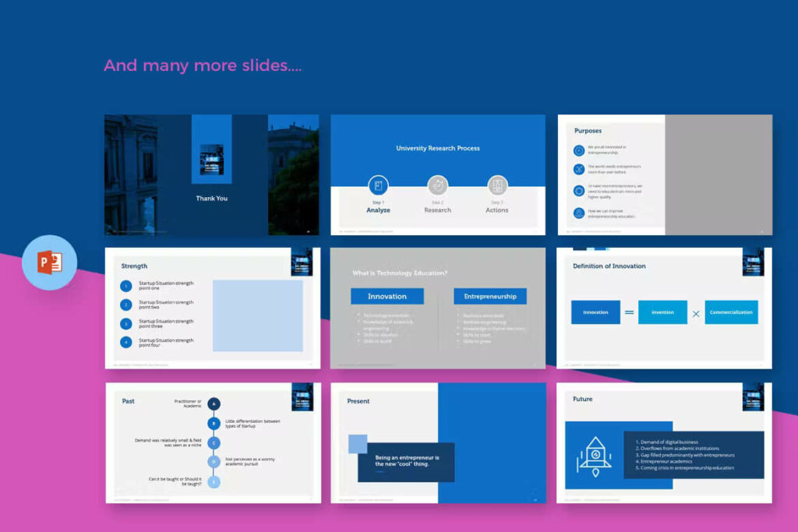This screenshot has height=532, width=798.
Task: Click the PowerPoint application logo icon
Action: (x=48, y=263)
